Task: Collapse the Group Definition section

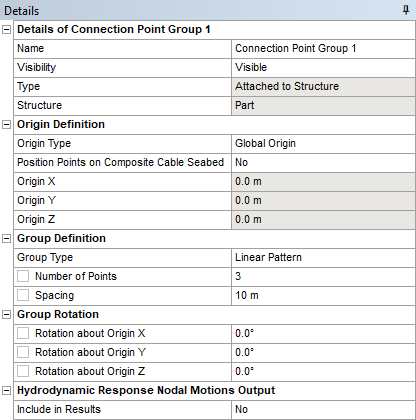Action: (x=6, y=239)
